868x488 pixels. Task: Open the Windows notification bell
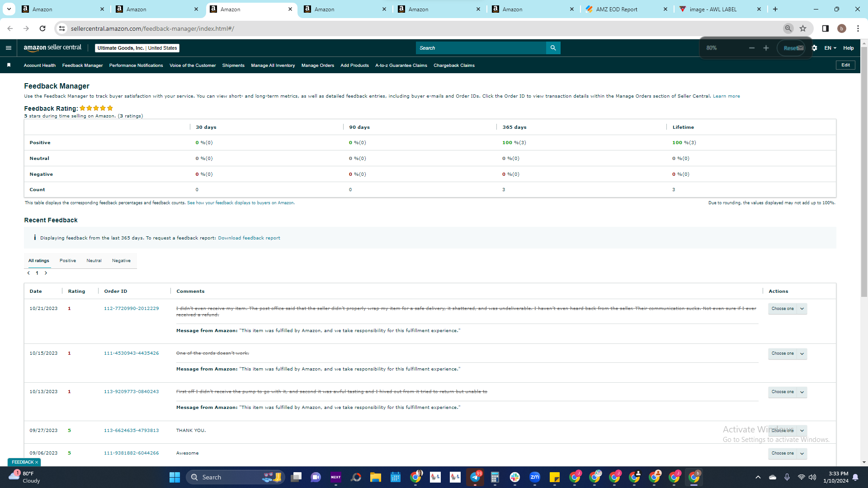tap(855, 477)
